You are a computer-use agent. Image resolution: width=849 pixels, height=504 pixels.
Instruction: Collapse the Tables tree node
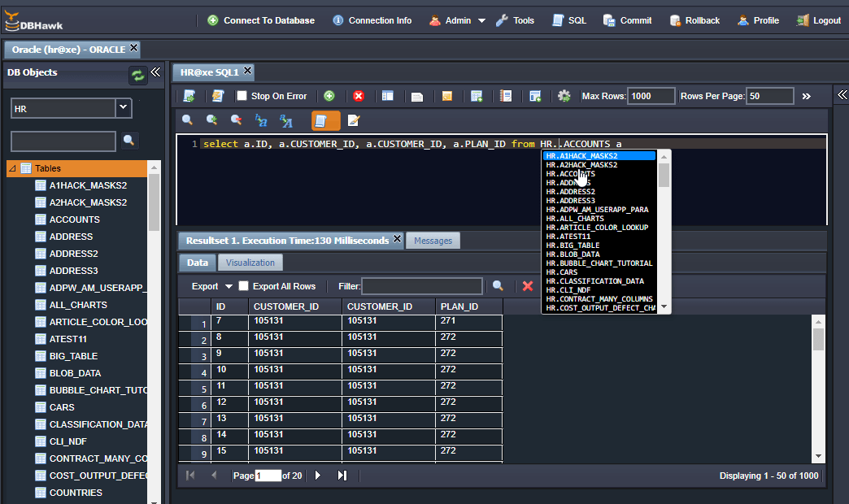pos(12,168)
